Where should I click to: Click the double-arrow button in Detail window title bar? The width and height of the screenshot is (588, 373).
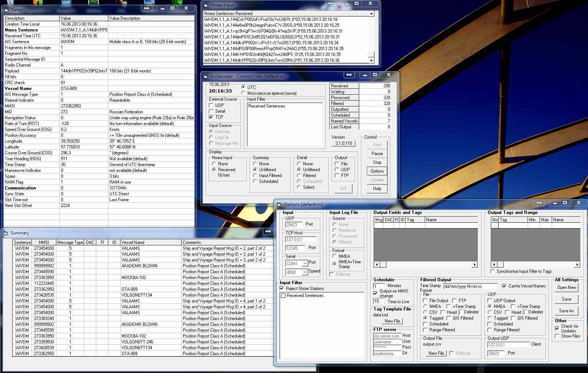point(147,8)
